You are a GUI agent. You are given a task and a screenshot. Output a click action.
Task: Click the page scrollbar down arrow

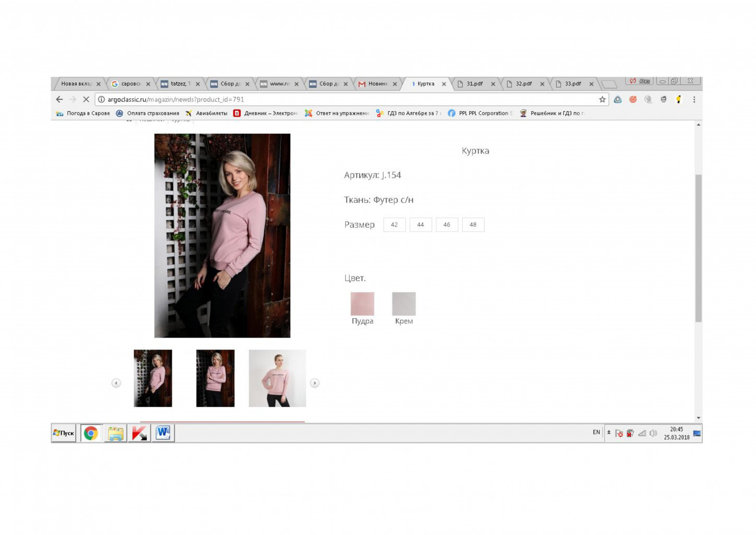tap(698, 418)
